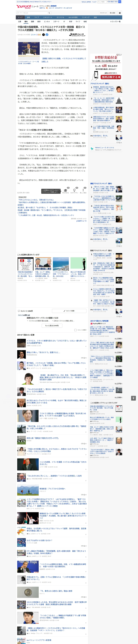138x644 pixels.
Task: Click the 購入履歴 link
Action: [x=112, y=13]
